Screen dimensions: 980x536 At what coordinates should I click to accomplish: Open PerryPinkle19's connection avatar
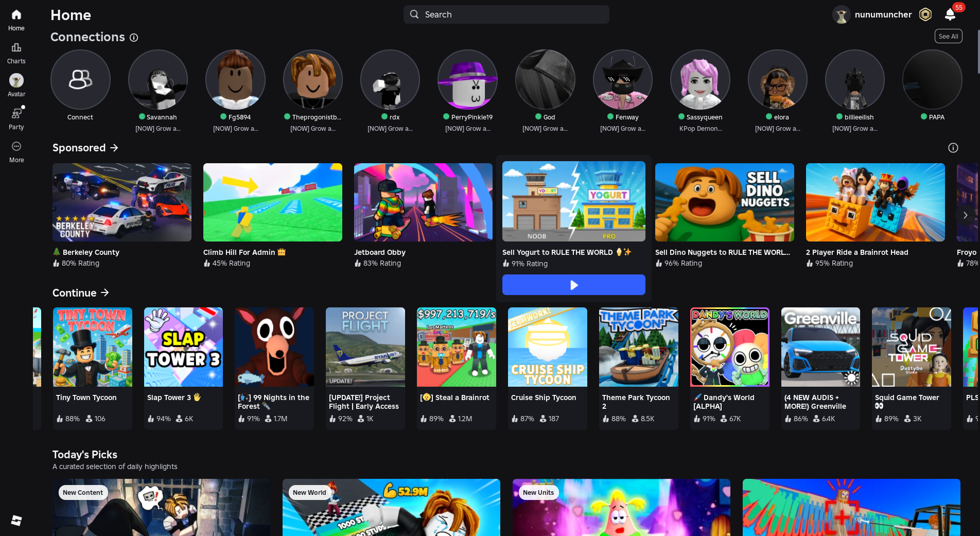467,79
